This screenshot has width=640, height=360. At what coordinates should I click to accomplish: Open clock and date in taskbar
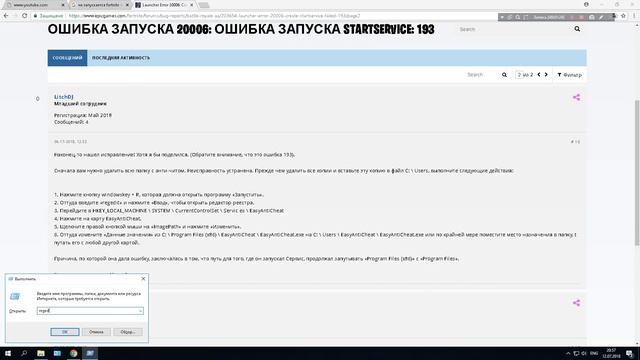point(611,353)
